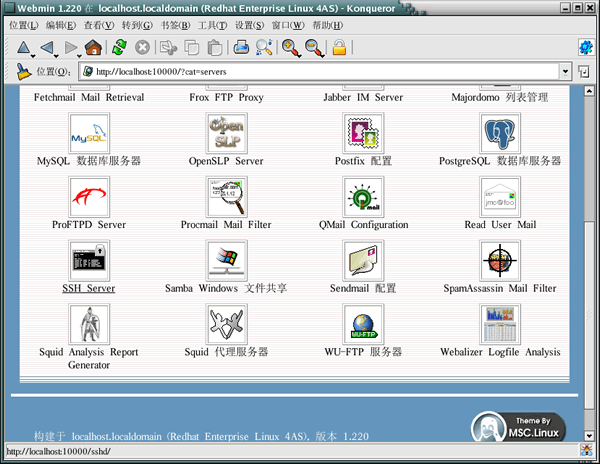Image resolution: width=600 pixels, height=464 pixels.
Task: Open the 帮助(H) menu
Action: click(x=328, y=25)
